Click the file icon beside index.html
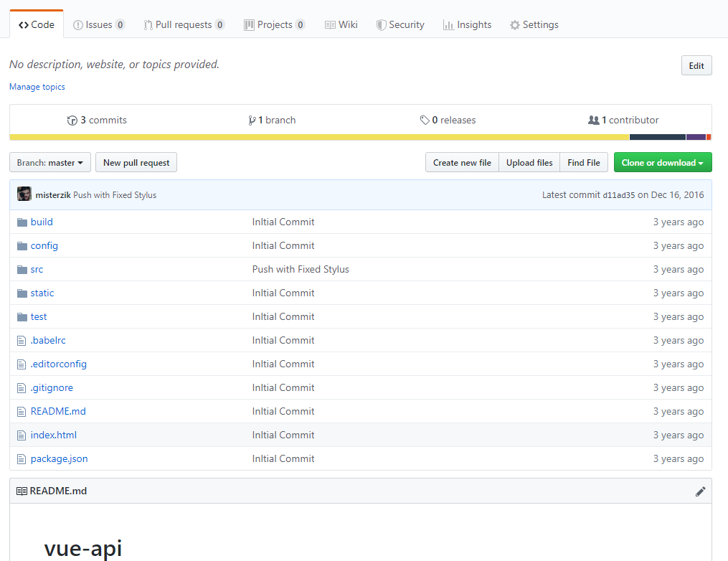Viewport: 728px width, 561px height. coord(22,435)
